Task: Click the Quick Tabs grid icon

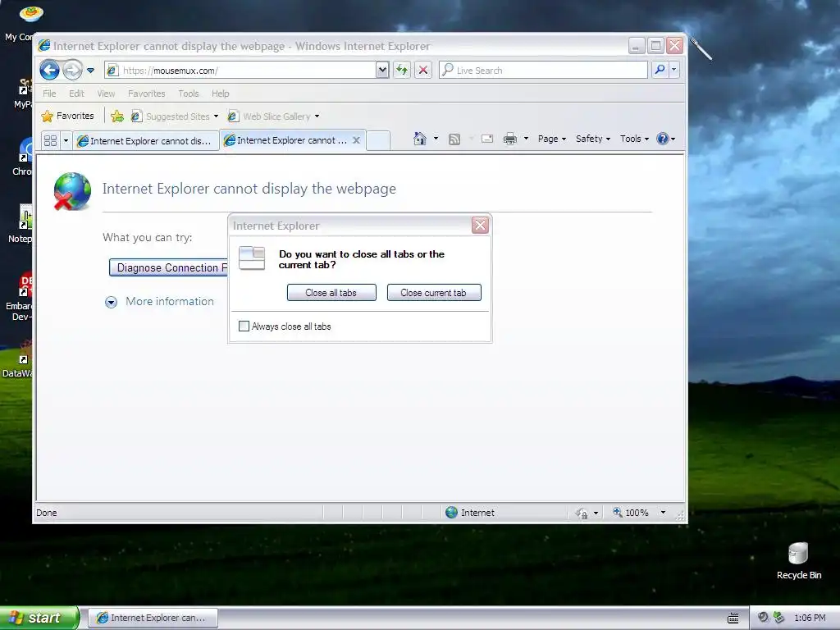Action: [50, 140]
